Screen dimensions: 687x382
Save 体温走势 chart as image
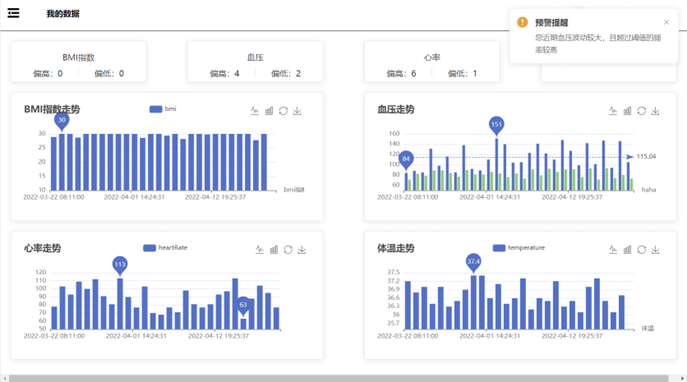click(x=655, y=250)
